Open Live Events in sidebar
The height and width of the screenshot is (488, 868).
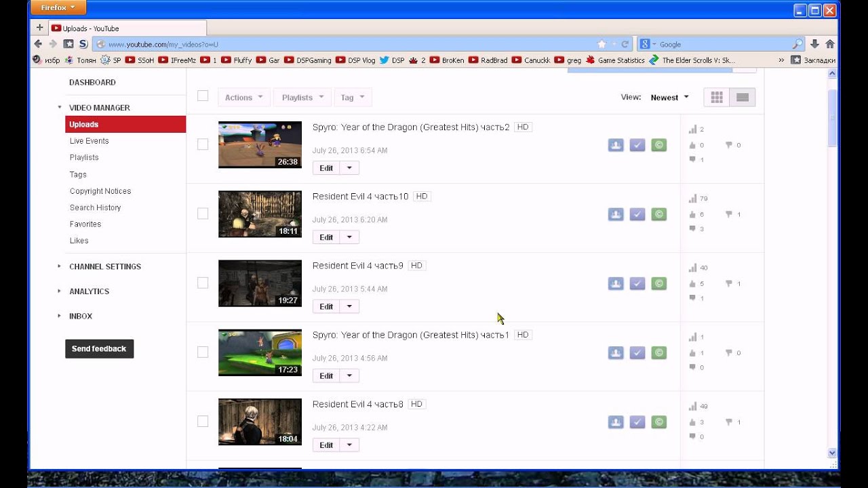point(89,141)
